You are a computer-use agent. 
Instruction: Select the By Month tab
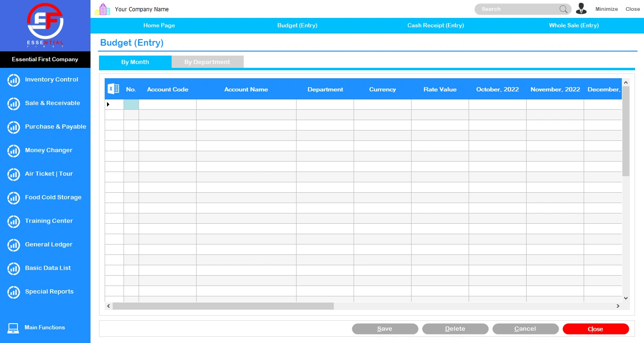coord(135,62)
